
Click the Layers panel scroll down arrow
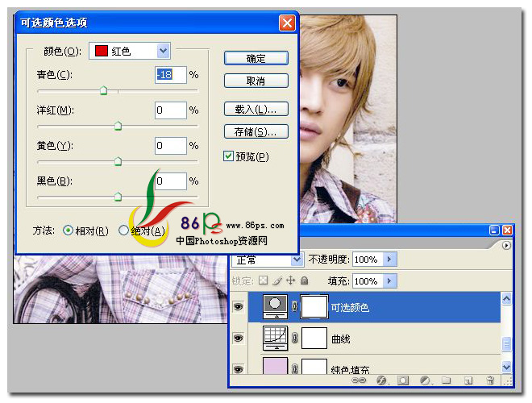(506, 367)
